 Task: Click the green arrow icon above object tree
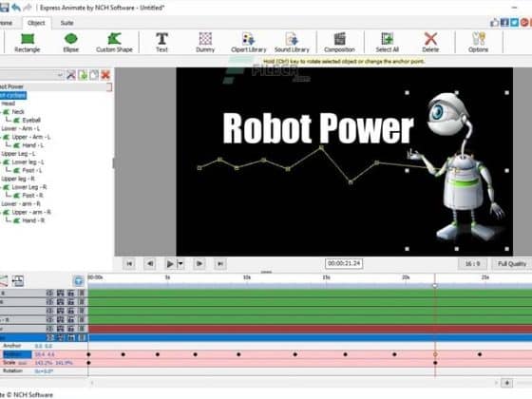83,75
